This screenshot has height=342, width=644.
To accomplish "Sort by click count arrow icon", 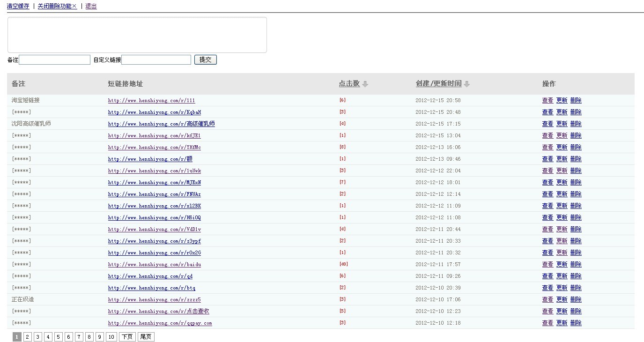I will (x=365, y=84).
